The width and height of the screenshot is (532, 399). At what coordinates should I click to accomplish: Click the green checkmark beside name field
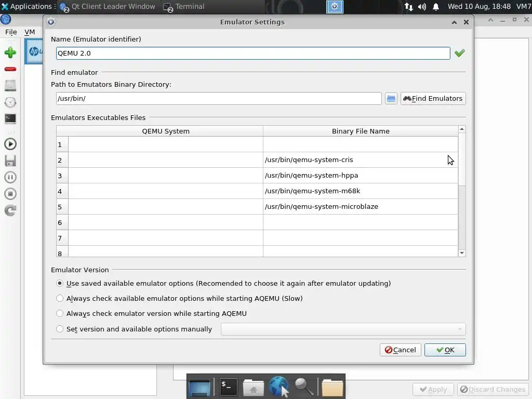[x=460, y=53]
